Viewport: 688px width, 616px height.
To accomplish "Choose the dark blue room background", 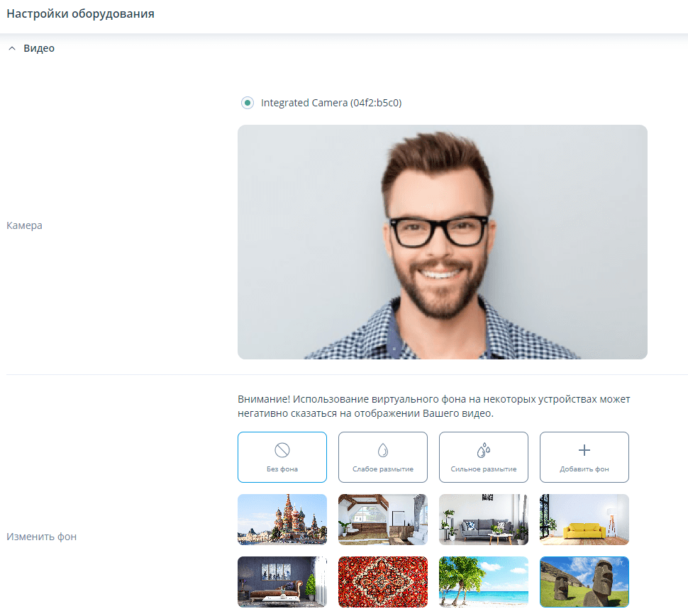I will (x=282, y=582).
